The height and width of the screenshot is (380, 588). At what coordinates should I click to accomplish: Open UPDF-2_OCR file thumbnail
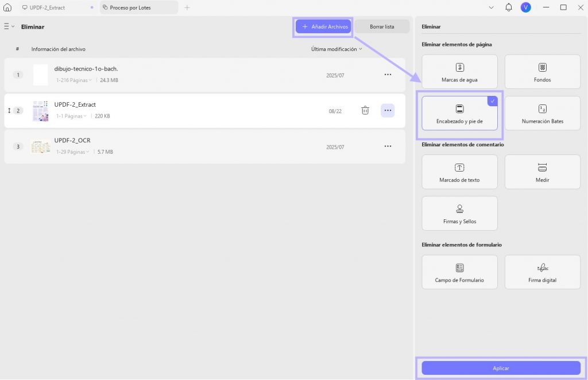41,146
